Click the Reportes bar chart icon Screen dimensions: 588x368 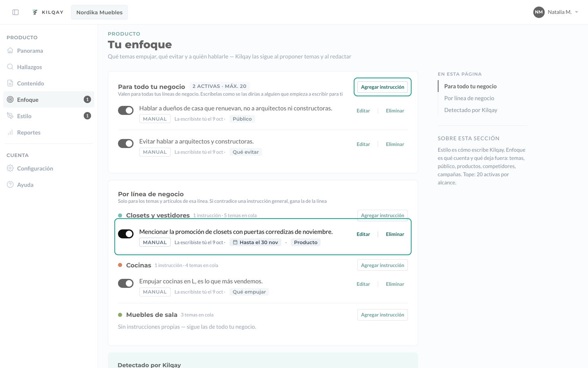tap(10, 132)
